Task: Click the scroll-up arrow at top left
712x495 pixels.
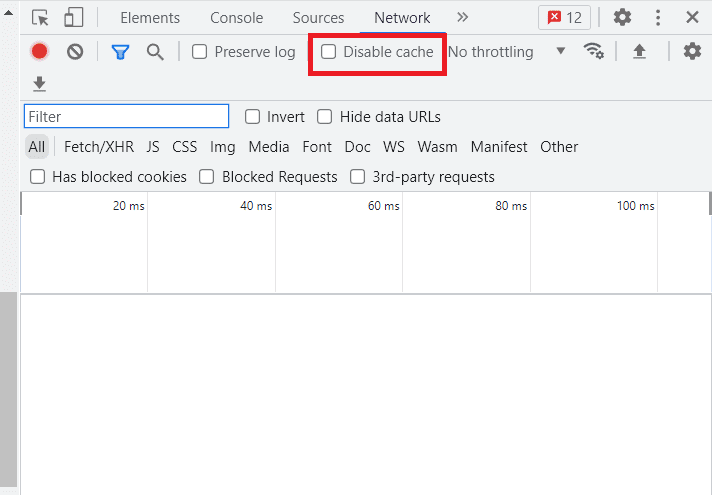Action: (8, 13)
